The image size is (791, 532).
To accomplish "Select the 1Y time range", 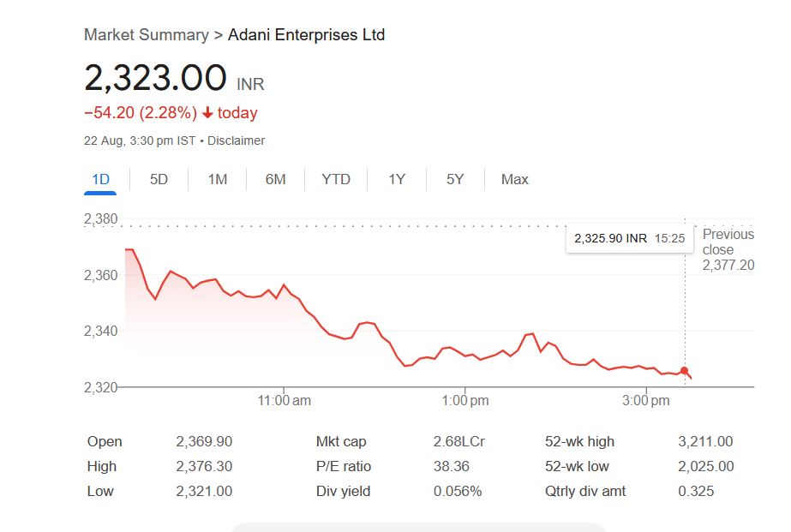I will 397,179.
